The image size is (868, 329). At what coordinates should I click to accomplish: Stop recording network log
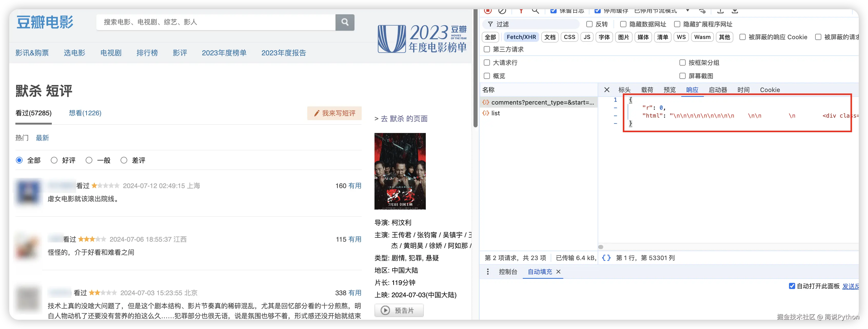488,11
